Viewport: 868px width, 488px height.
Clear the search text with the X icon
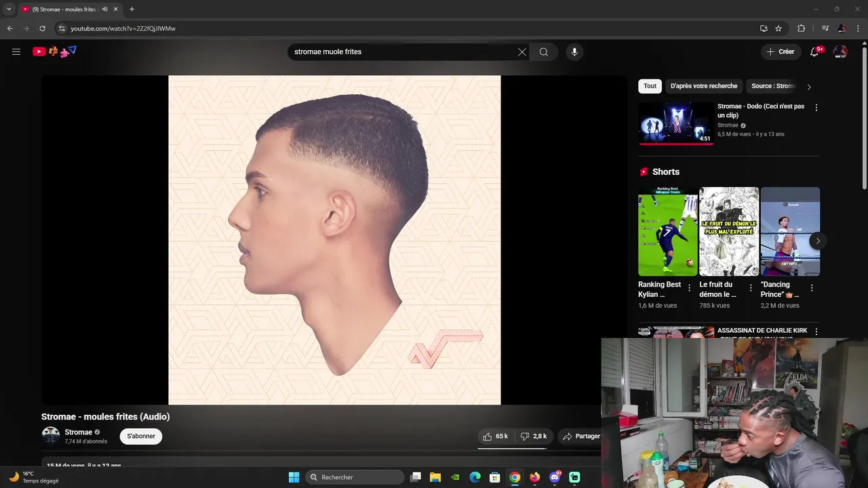[522, 52]
